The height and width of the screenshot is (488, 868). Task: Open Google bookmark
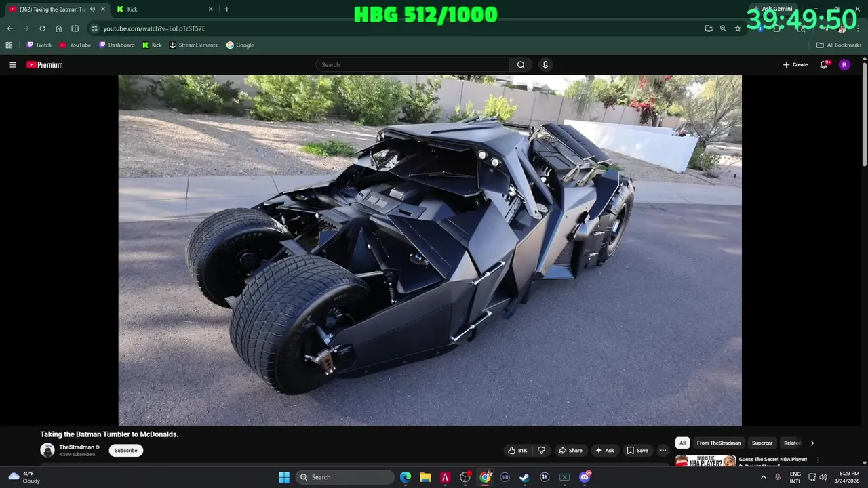(x=240, y=45)
